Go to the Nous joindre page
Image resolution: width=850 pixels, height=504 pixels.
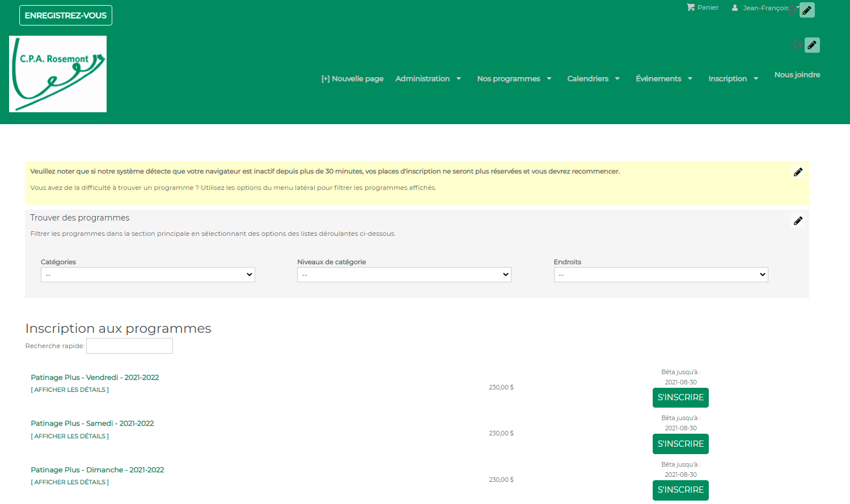point(797,75)
